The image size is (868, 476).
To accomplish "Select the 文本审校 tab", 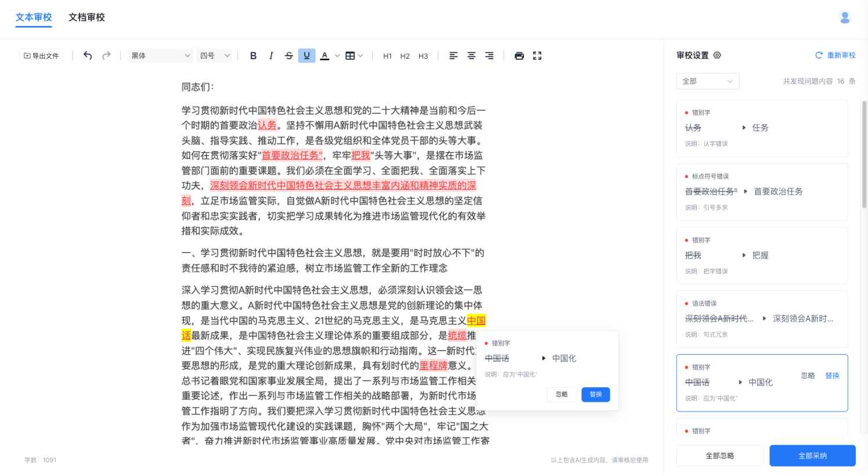I will tap(34, 17).
